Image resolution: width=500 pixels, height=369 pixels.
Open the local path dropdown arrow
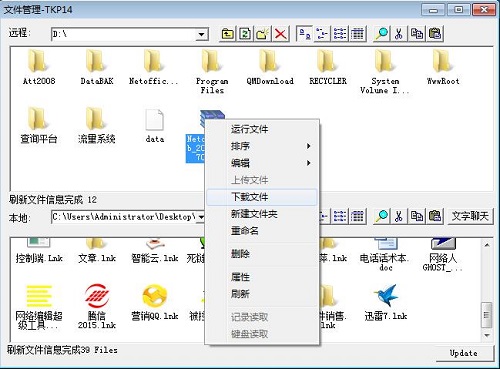coord(201,217)
